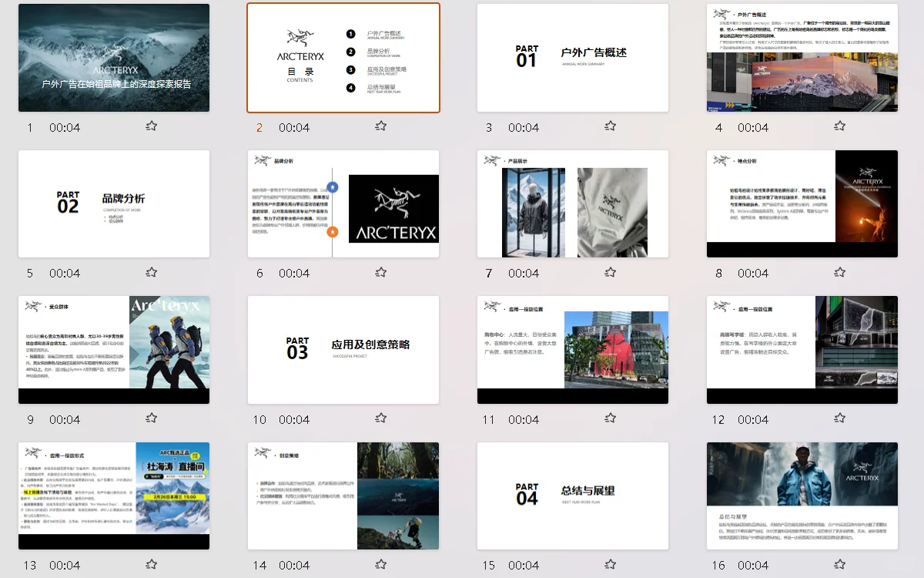This screenshot has width=924, height=578.
Task: Select slide 6 with the black ARC'TERYX logo
Action: [343, 203]
